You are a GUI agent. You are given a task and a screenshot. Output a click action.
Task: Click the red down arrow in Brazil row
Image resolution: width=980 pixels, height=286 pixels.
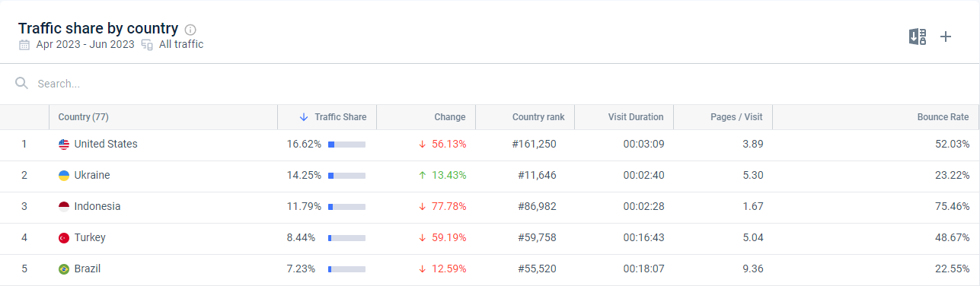[x=422, y=269]
